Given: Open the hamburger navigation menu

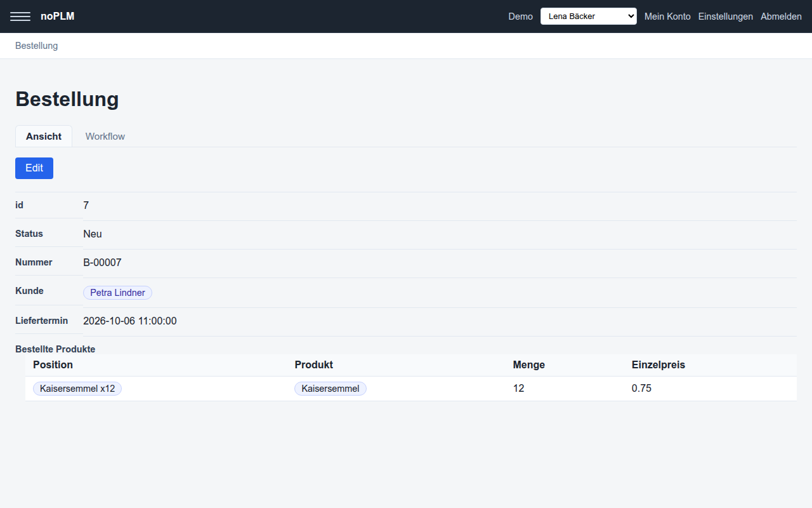Looking at the screenshot, I should (20, 17).
